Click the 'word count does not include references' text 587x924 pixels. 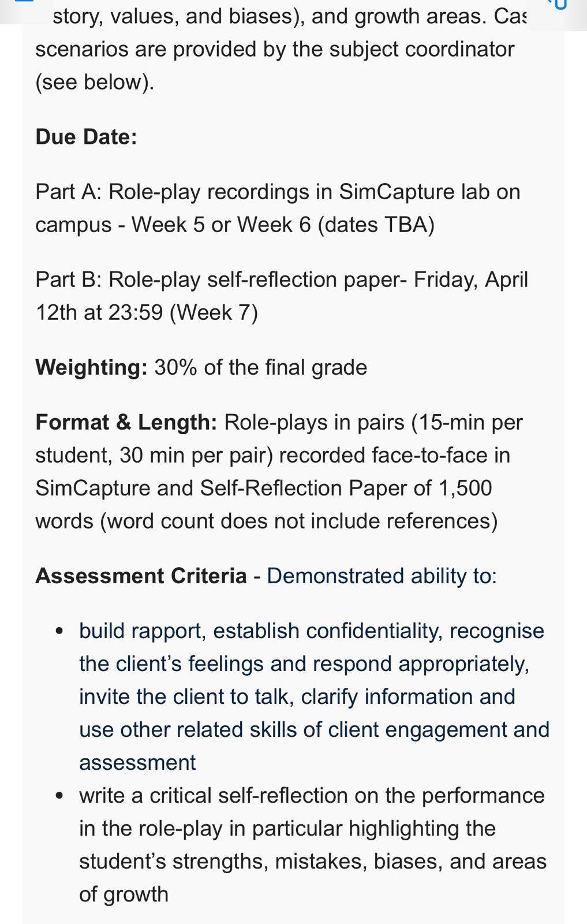tap(299, 521)
